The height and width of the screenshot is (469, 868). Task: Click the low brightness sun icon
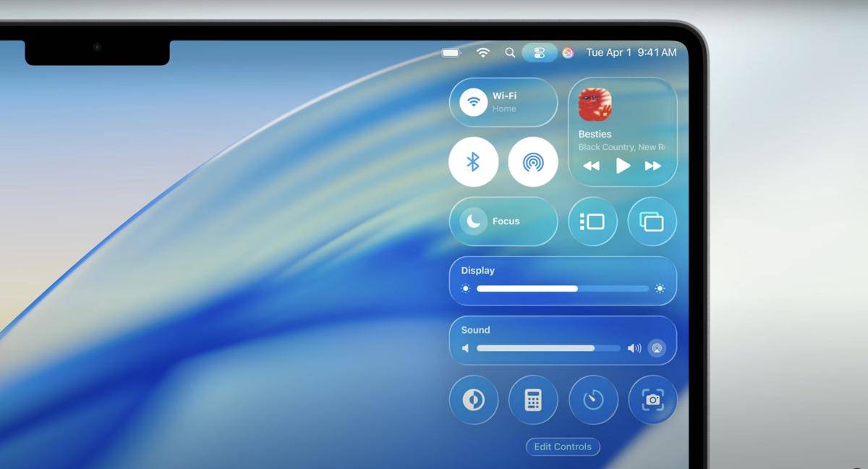[x=465, y=288]
